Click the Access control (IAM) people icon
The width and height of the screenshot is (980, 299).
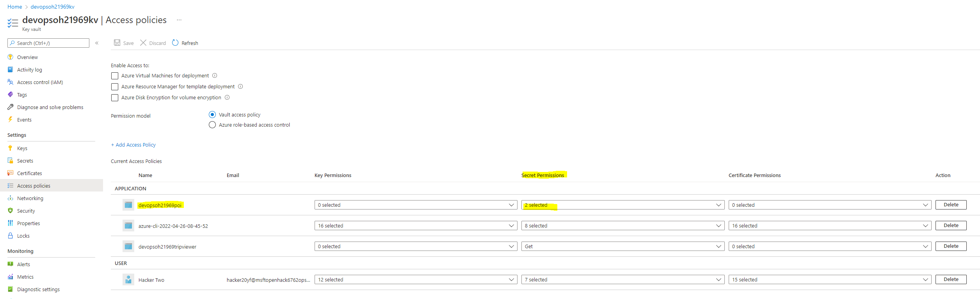pos(11,82)
